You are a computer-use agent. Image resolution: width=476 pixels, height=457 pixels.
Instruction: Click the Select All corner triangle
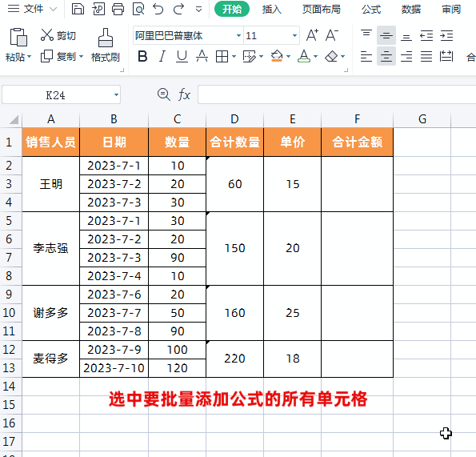pyautogui.click(x=14, y=119)
